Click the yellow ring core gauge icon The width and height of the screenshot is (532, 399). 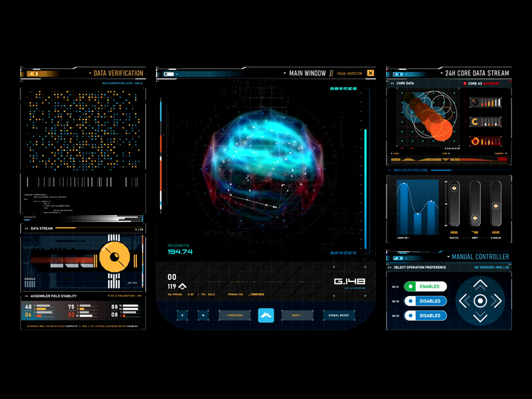tap(486, 122)
